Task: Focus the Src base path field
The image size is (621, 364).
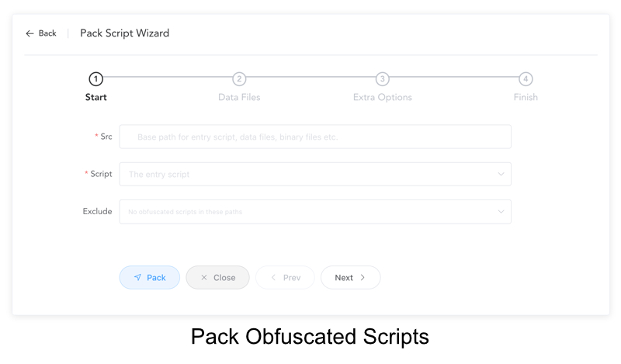Action: 315,137
